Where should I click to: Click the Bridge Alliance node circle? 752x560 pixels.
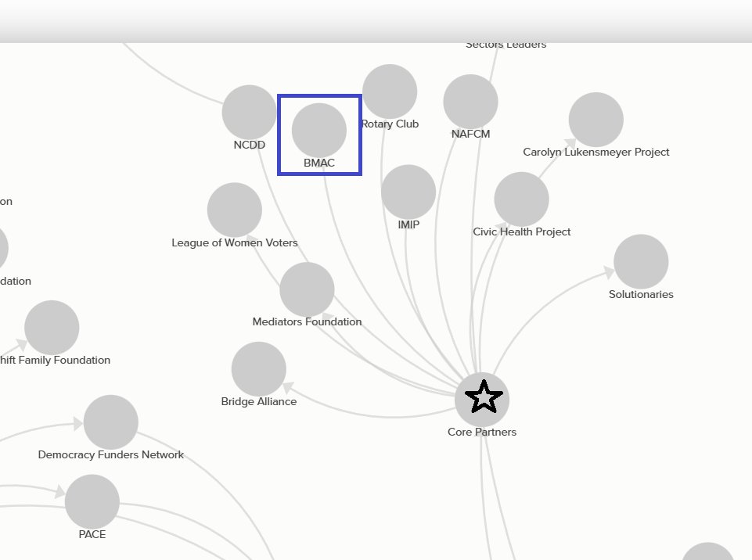(259, 369)
